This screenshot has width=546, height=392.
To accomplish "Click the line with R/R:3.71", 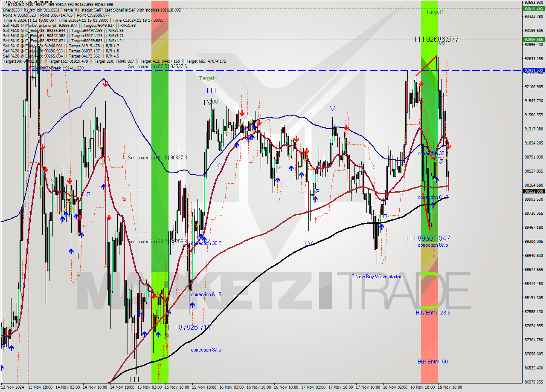I will 63,35.
